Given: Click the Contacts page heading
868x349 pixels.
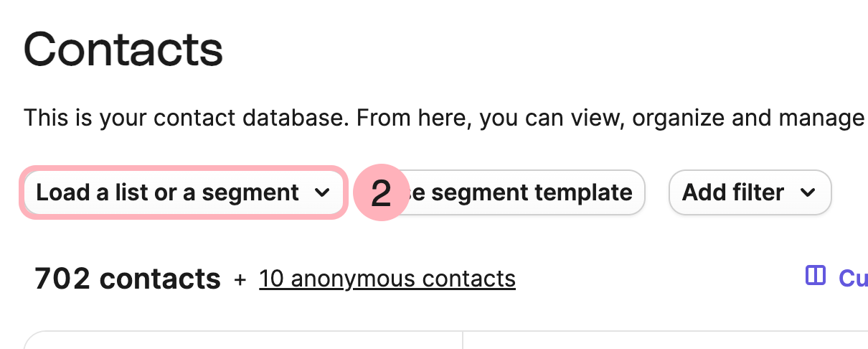Looking at the screenshot, I should [x=123, y=50].
